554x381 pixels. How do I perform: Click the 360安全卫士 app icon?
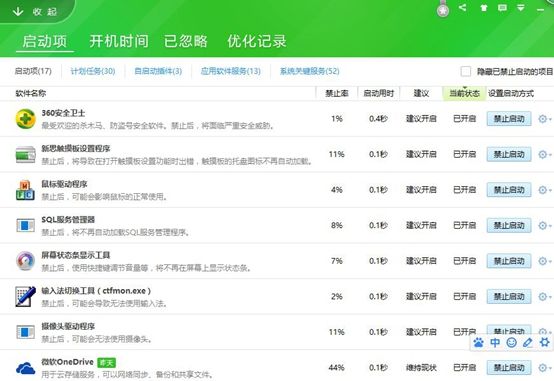(x=25, y=119)
